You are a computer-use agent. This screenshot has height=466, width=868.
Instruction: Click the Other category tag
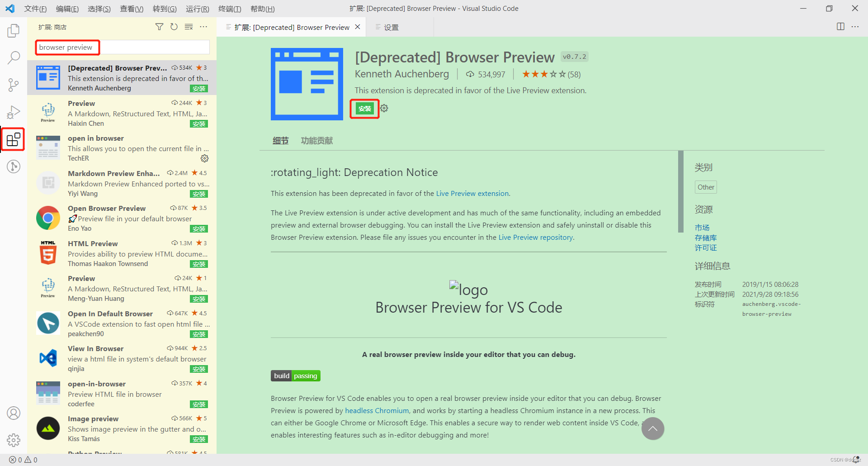(x=706, y=187)
